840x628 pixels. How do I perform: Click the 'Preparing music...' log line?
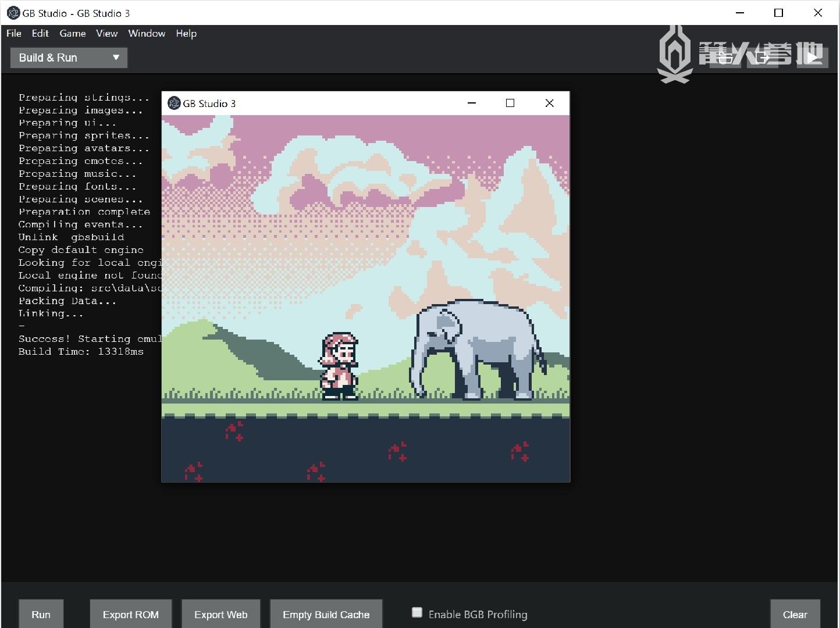tap(77, 174)
